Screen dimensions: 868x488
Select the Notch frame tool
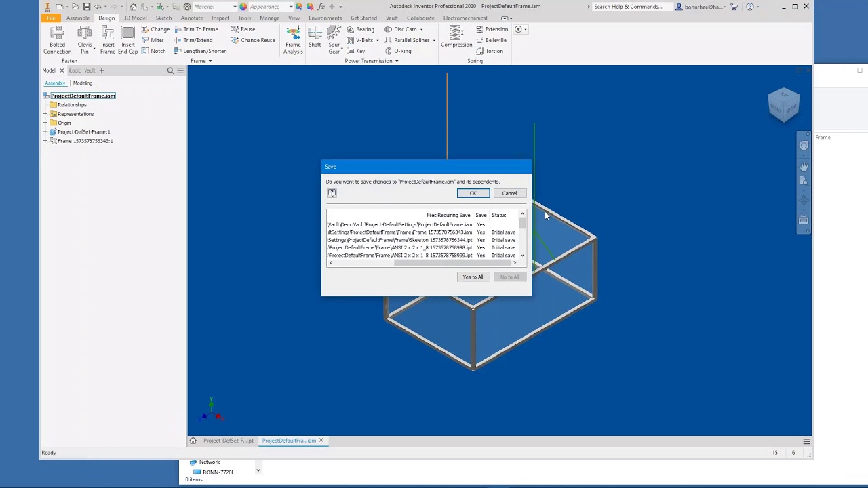coord(153,51)
